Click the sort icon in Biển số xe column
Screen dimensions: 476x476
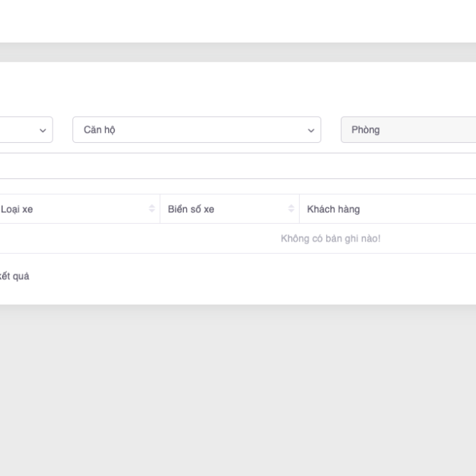coord(291,209)
